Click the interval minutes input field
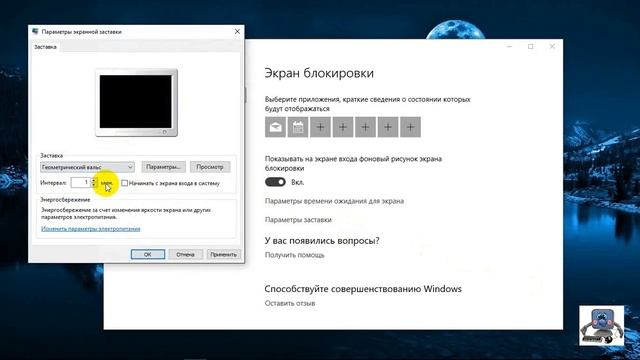Image resolution: width=640 pixels, height=360 pixels. (x=81, y=182)
